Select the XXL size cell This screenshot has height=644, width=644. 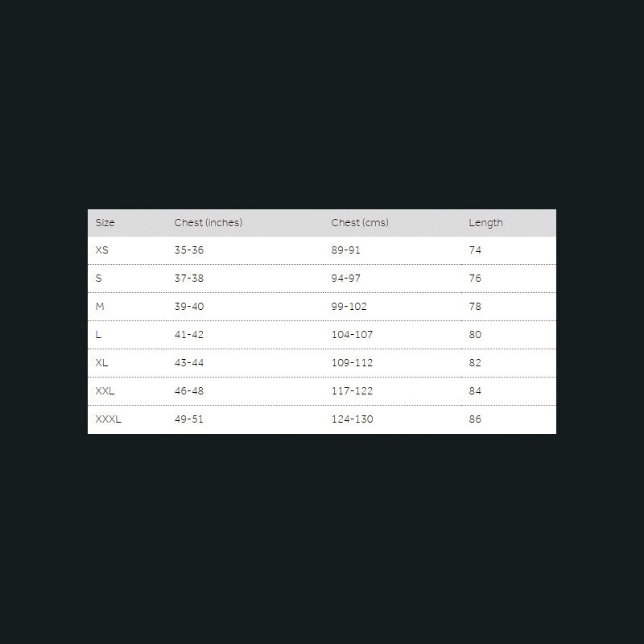tap(105, 391)
